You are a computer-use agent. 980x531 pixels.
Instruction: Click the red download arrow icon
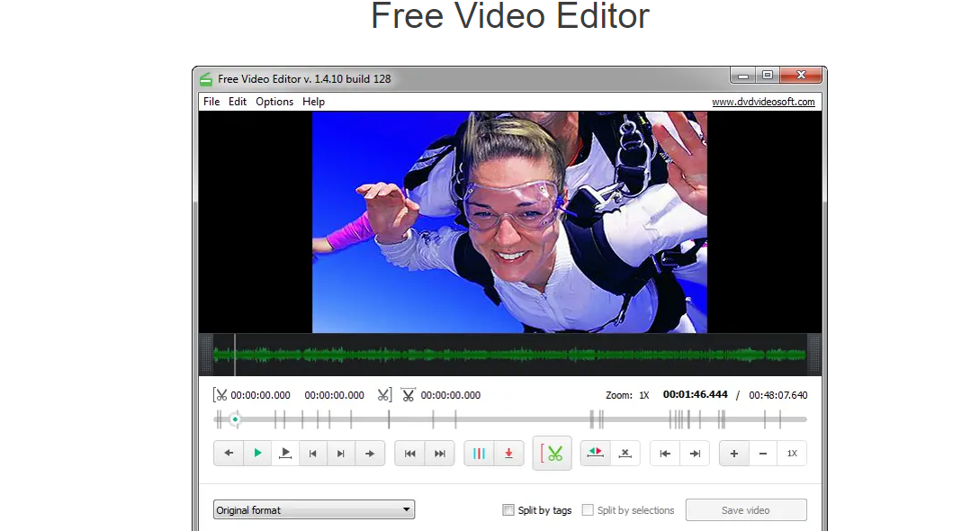coord(508,454)
